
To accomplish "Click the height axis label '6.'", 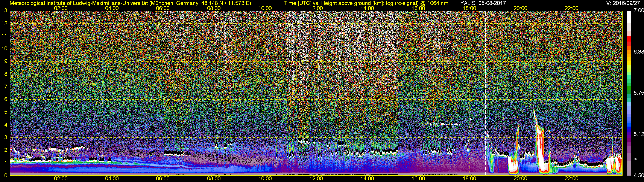I will tap(6, 99).
